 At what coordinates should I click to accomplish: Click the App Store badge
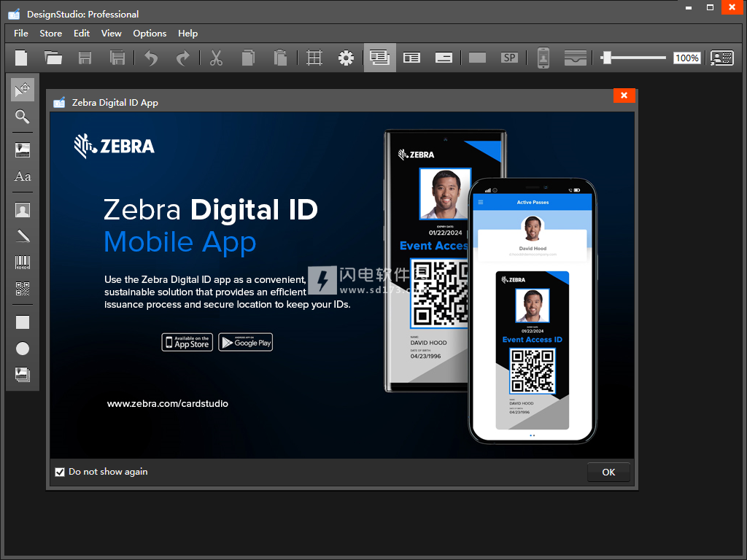(x=187, y=342)
